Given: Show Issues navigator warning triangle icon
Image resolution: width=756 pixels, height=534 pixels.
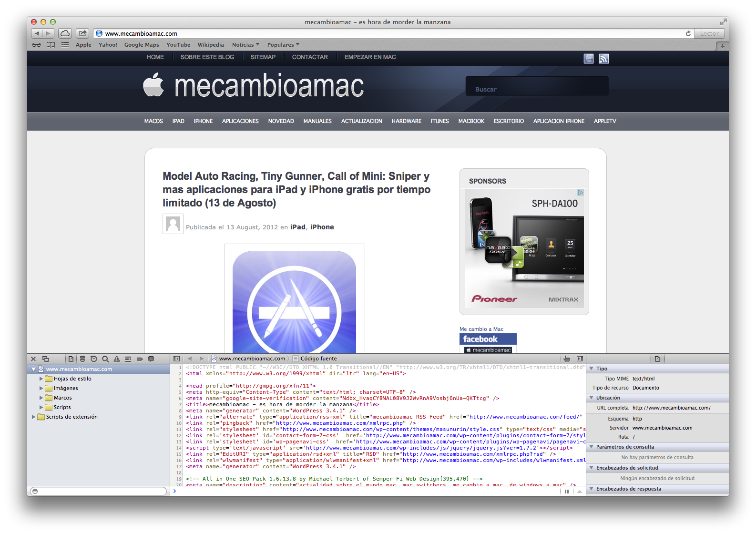Looking at the screenshot, I should pos(117,359).
